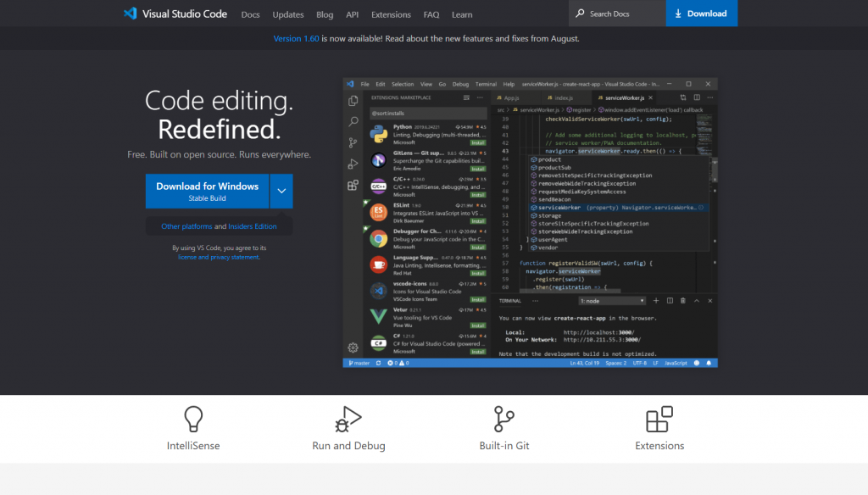This screenshot has height=495, width=868.
Task: Follow the Version 1.60 link
Action: (x=296, y=38)
